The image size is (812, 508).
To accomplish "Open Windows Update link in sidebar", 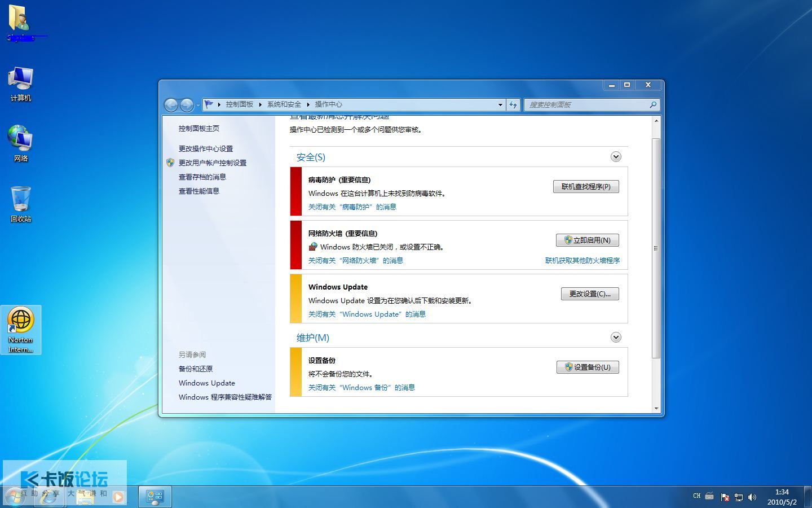I will point(207,383).
